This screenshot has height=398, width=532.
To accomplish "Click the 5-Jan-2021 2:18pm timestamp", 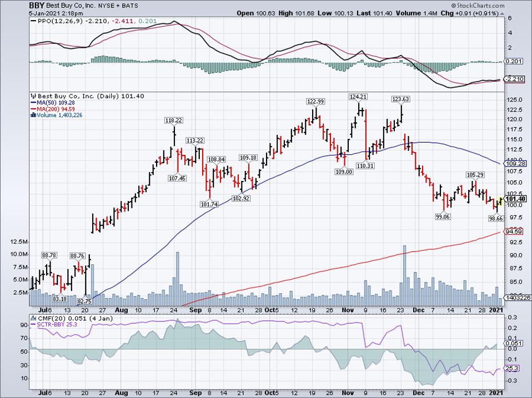I will click(x=56, y=13).
